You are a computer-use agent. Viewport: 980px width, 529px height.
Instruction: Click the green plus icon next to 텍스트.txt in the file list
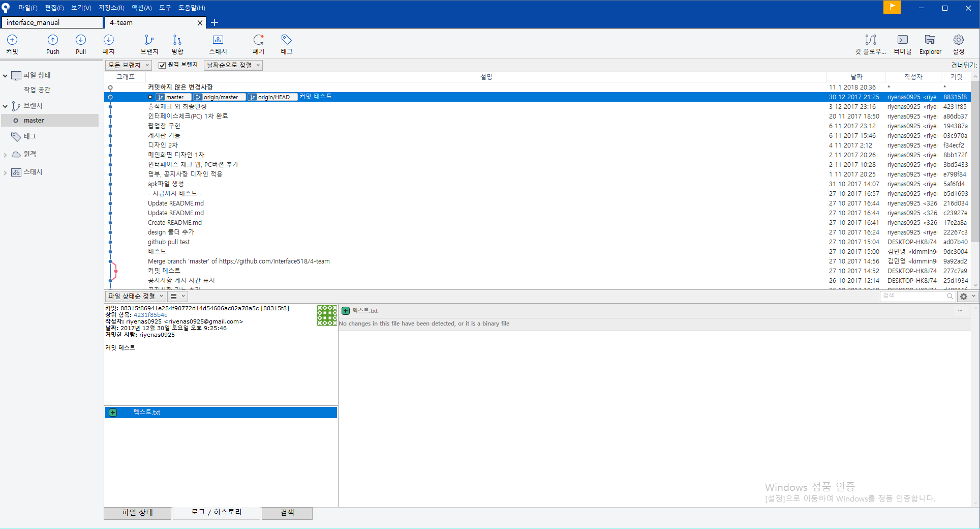(x=113, y=413)
